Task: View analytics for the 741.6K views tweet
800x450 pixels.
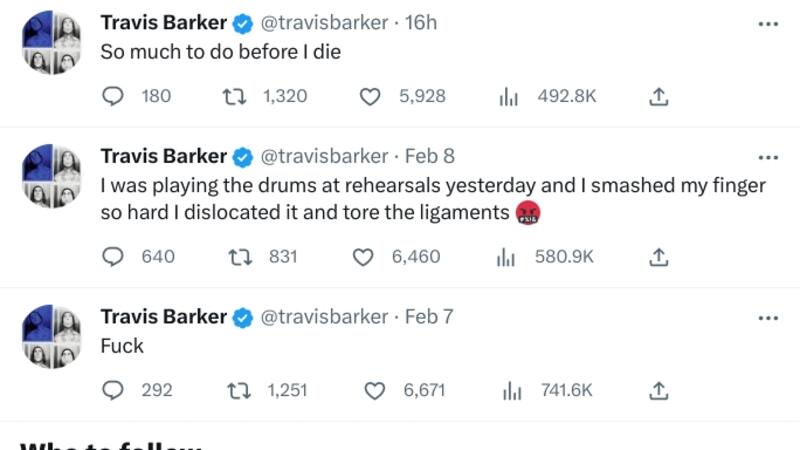Action: click(512, 390)
